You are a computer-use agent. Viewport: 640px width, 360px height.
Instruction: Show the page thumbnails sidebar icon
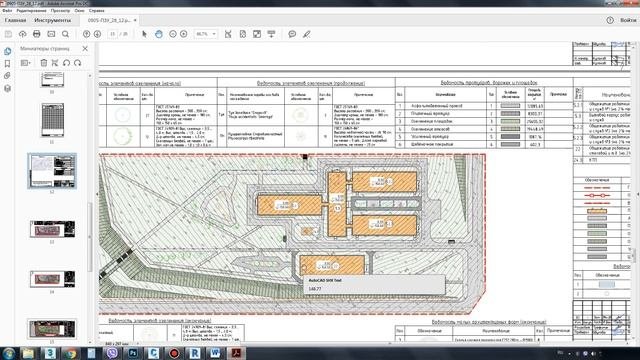point(7,51)
